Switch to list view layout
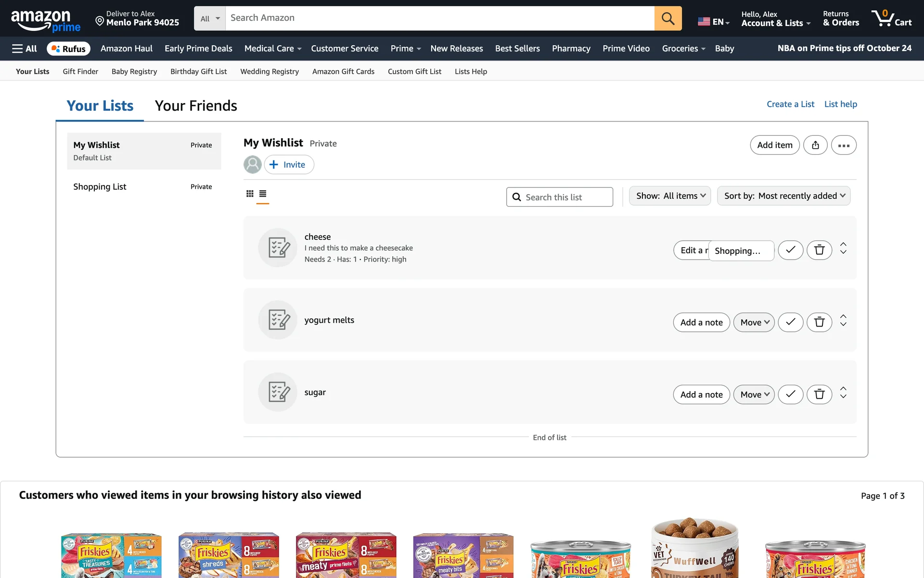This screenshot has height=578, width=924. tap(263, 194)
